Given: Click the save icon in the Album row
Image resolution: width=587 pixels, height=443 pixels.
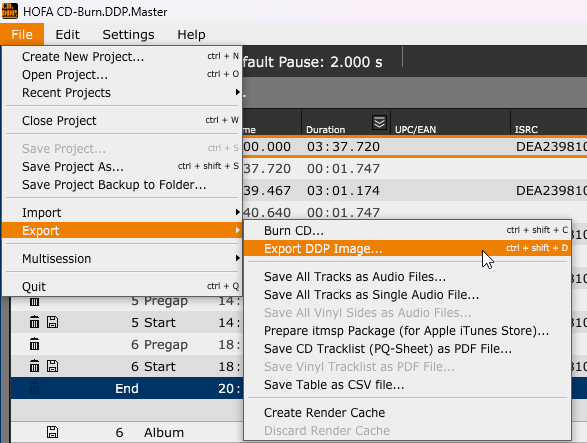Looking at the screenshot, I should tap(52, 432).
